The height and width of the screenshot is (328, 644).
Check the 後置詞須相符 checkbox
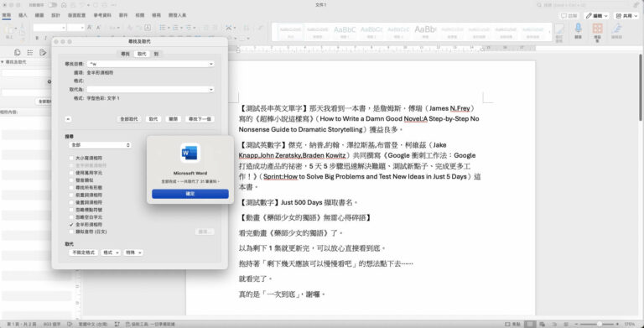72,202
